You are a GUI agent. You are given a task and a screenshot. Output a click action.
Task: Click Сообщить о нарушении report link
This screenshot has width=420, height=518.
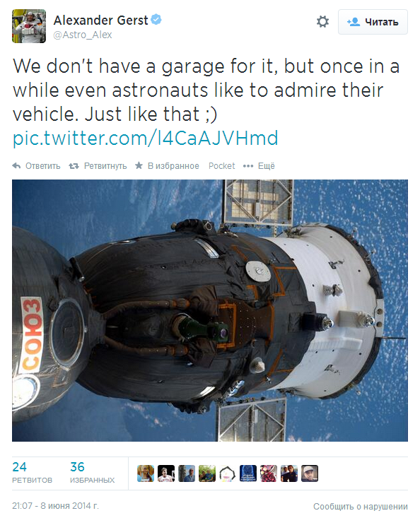pyautogui.click(x=361, y=507)
